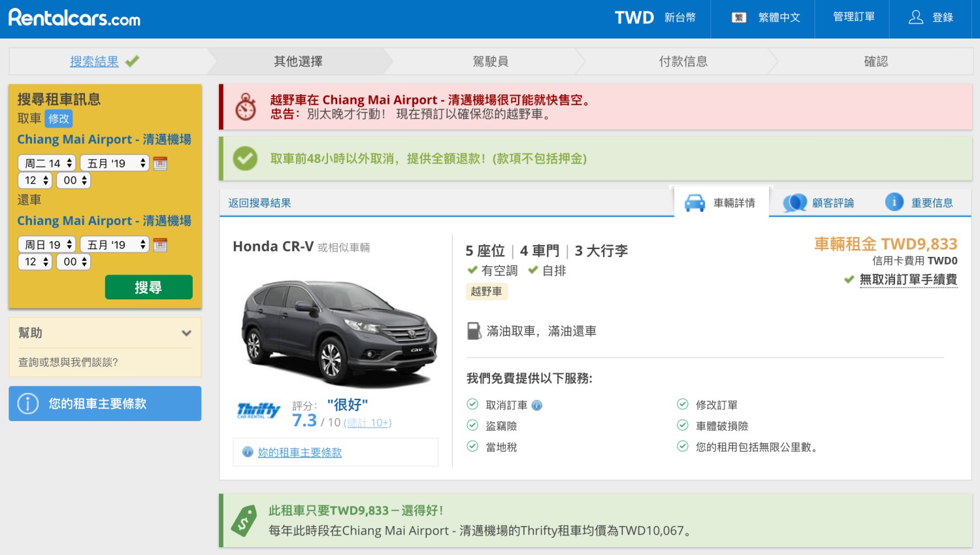
Task: Expand the 幫助 help panel
Action: coord(105,333)
